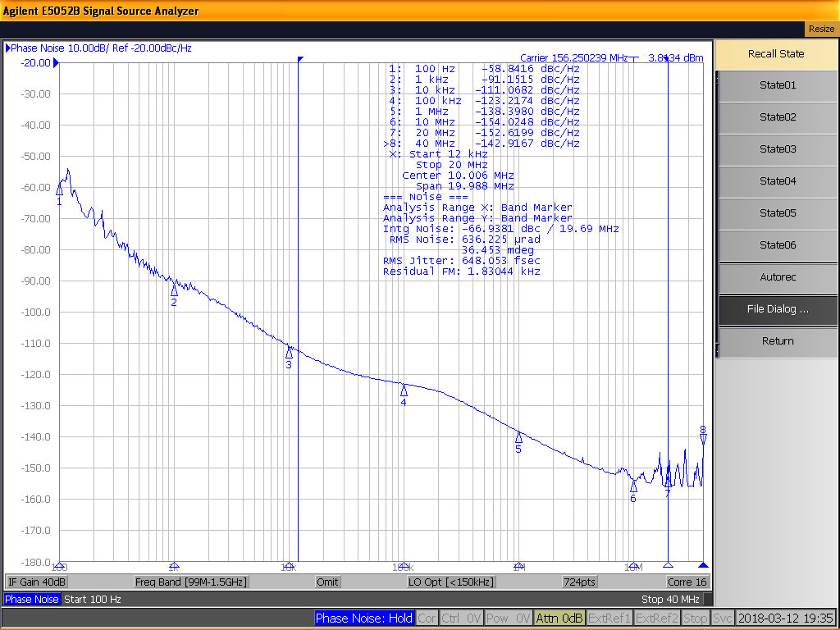Click the reference level arrow at -20.00
The height and width of the screenshot is (630, 840).
(57, 62)
